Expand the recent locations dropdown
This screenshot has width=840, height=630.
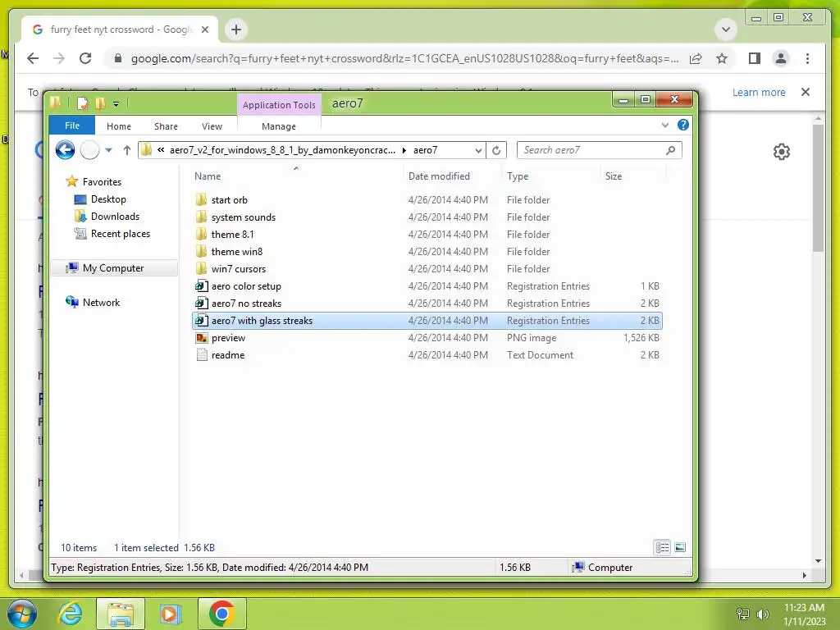109,150
